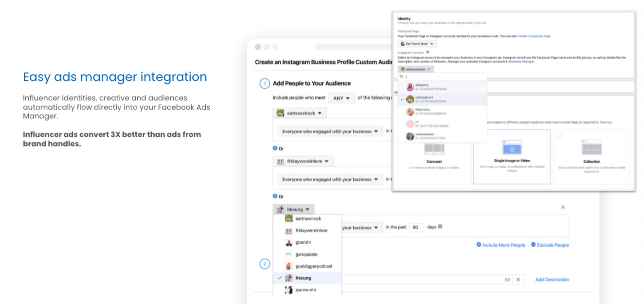The width and height of the screenshot is (644, 304).
Task: Pick allepierce from Instagram account list
Action: coord(442,87)
